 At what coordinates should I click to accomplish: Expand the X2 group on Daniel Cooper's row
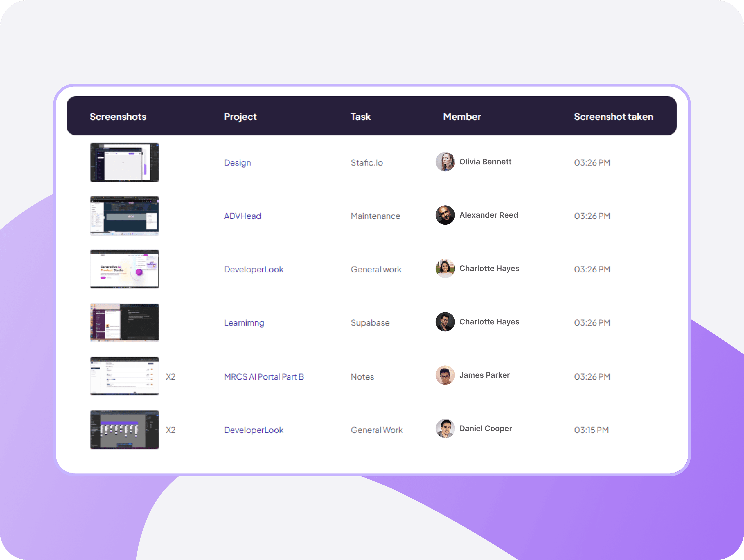click(x=170, y=430)
